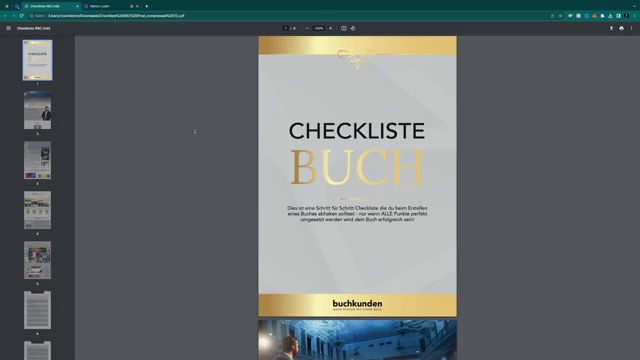The image size is (640, 360).
Task: Download the PDF file
Action: tap(611, 29)
